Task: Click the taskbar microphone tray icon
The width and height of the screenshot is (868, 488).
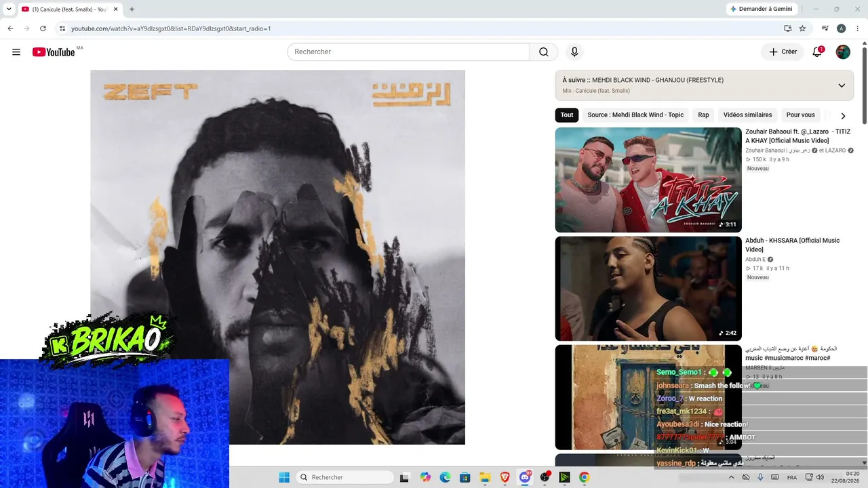Action: [760, 477]
